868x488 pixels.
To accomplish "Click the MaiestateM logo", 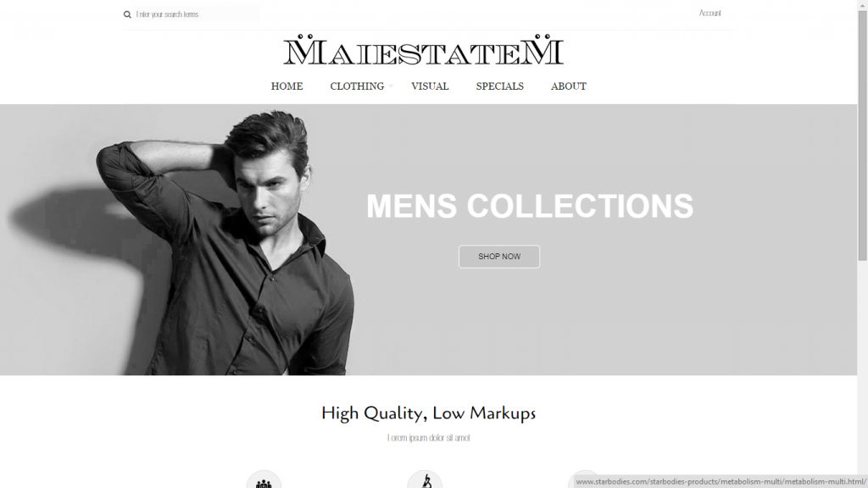I will click(x=424, y=50).
